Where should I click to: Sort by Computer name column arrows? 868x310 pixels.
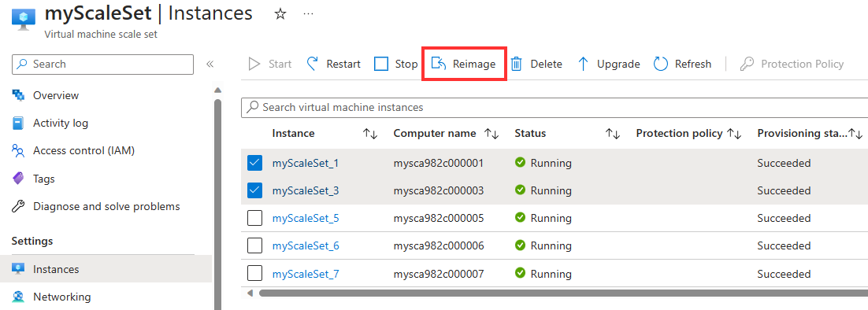[491, 134]
